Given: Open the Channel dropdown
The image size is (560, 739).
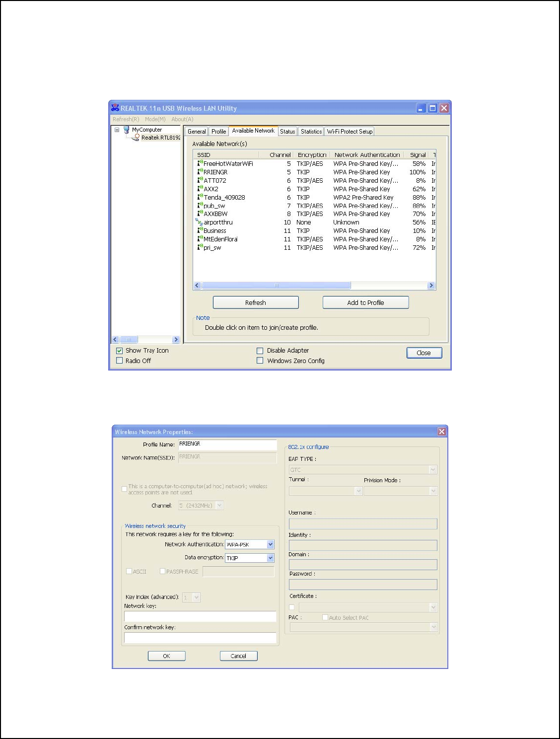Looking at the screenshot, I should [220, 505].
